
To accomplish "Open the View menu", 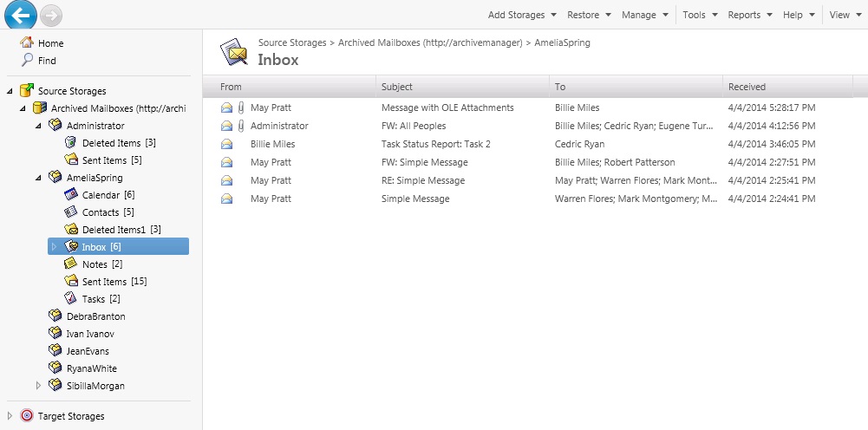I will click(x=845, y=15).
